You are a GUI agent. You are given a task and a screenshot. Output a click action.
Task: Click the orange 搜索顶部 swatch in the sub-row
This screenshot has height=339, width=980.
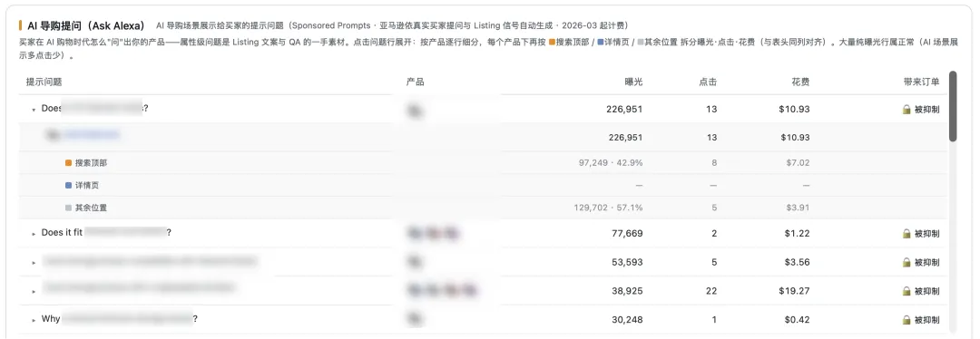(x=68, y=163)
